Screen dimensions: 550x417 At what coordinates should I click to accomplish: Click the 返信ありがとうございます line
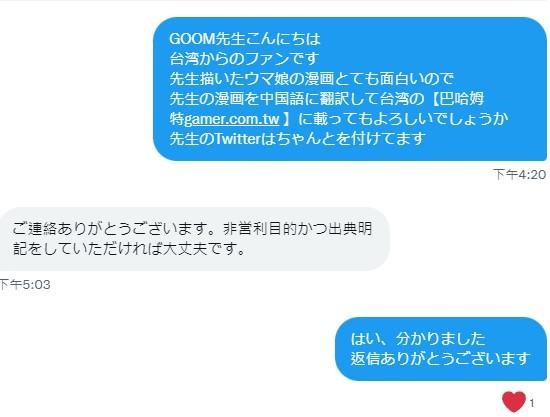pyautogui.click(x=440, y=359)
